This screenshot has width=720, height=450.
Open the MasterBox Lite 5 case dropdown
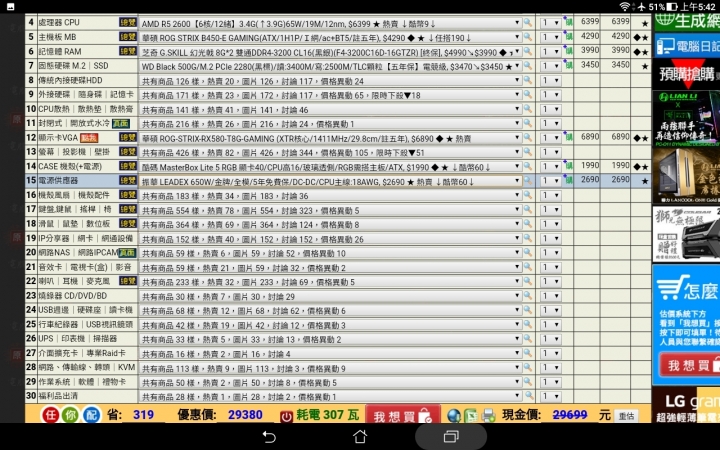pos(330,167)
